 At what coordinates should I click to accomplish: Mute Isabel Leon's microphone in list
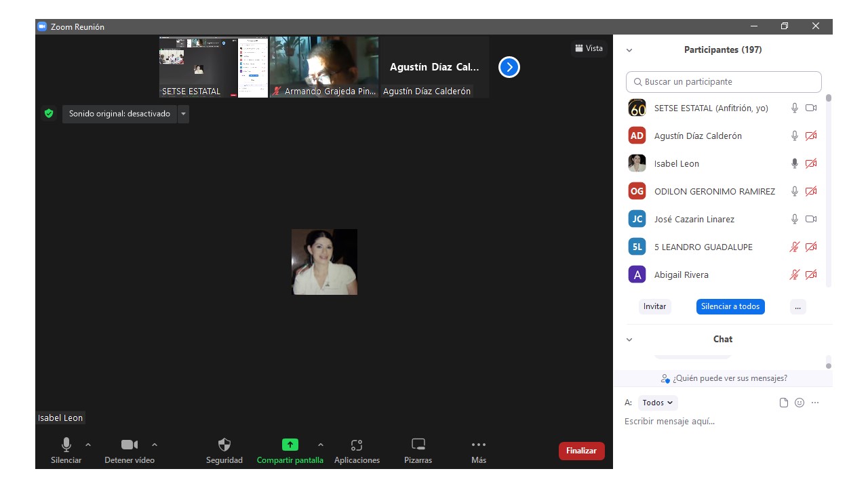795,163
